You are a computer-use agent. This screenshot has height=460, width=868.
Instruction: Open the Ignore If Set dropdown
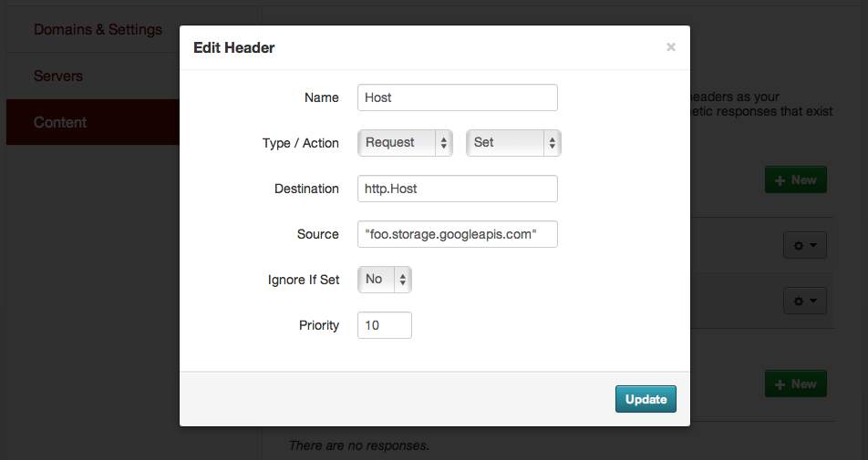point(385,280)
